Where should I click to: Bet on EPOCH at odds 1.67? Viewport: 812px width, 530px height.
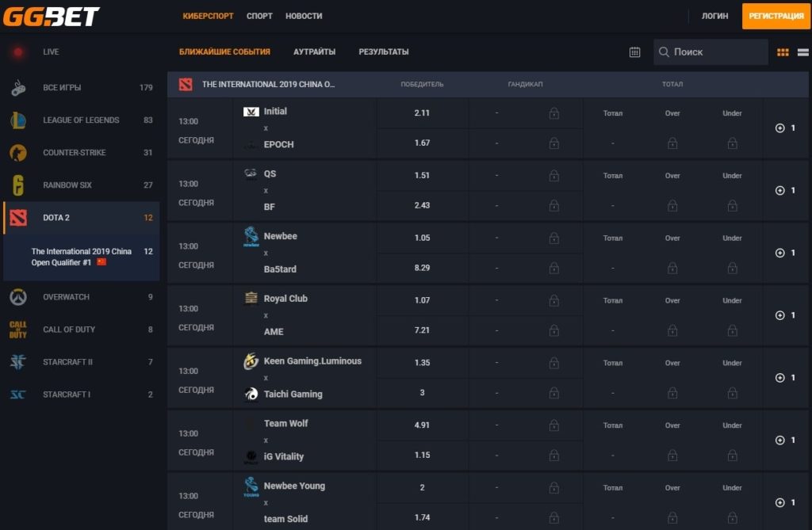coord(422,143)
